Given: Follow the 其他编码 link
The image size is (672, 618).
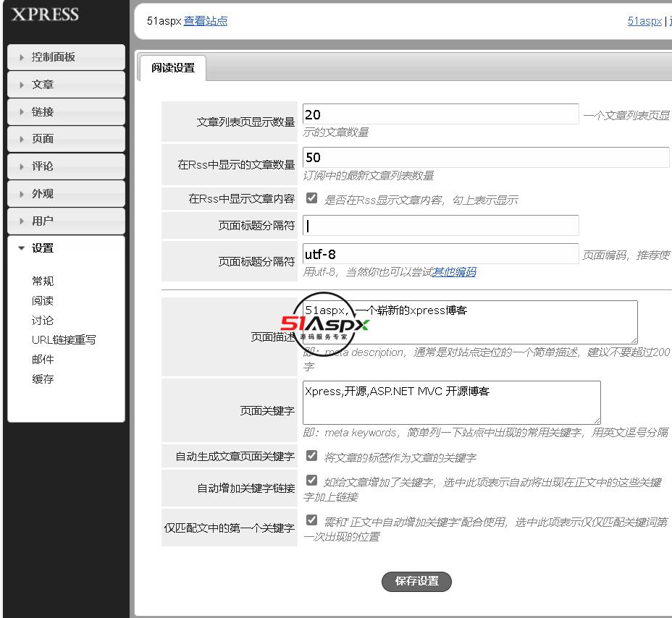Looking at the screenshot, I should click(x=454, y=272).
